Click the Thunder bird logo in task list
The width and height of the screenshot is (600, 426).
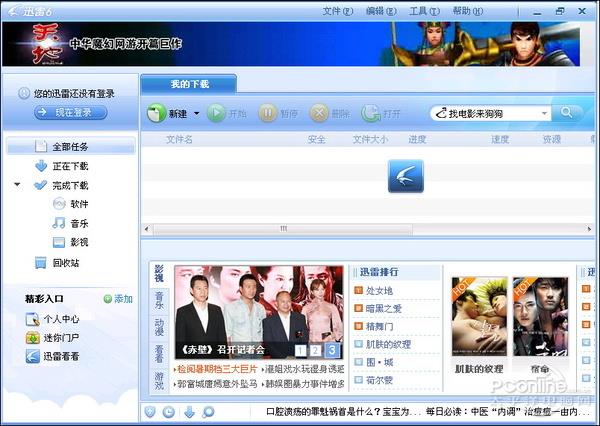[x=406, y=176]
